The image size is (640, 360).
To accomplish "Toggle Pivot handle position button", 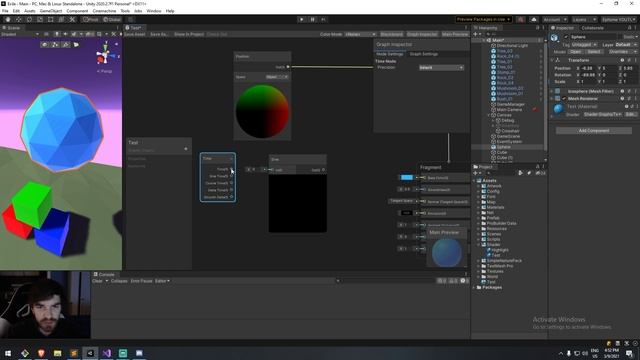I will click(x=91, y=20).
